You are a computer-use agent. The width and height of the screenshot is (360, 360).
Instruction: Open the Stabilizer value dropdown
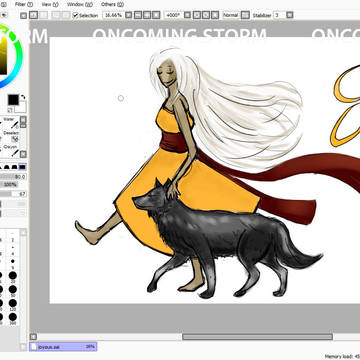tap(279, 15)
